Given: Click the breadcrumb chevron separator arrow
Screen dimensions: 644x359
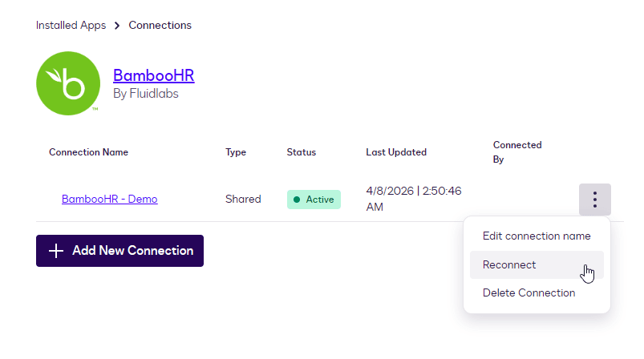Looking at the screenshot, I should [x=117, y=26].
